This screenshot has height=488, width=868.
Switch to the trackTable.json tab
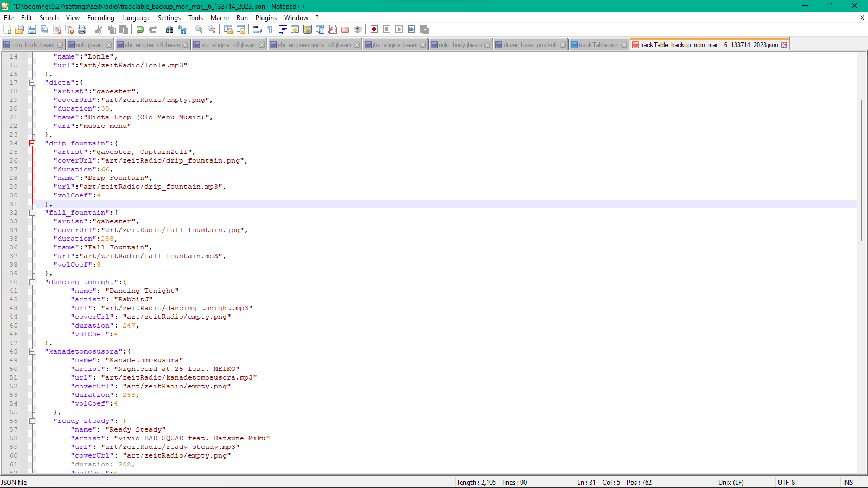click(598, 45)
